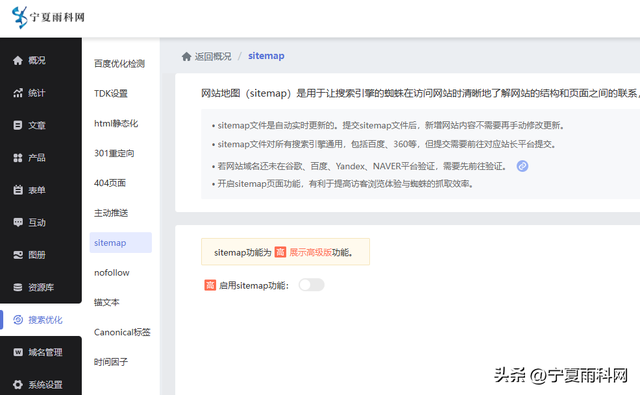
Task: Open 时间因子 submenu item
Action: coord(111,362)
